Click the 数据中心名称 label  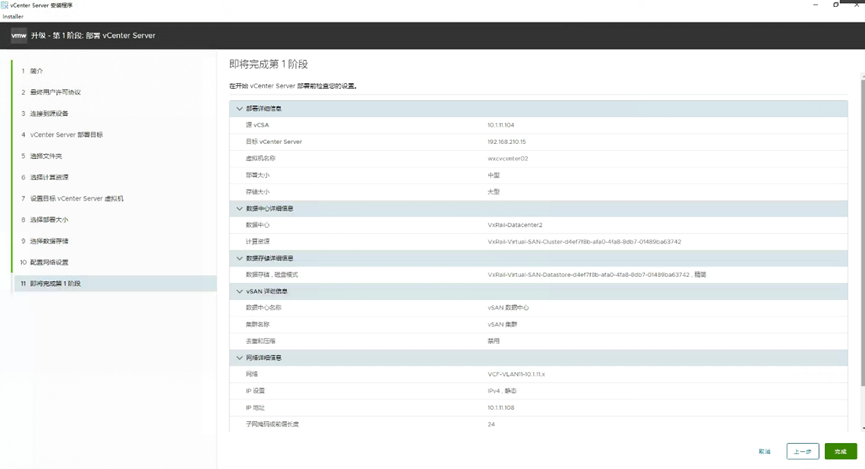(263, 308)
